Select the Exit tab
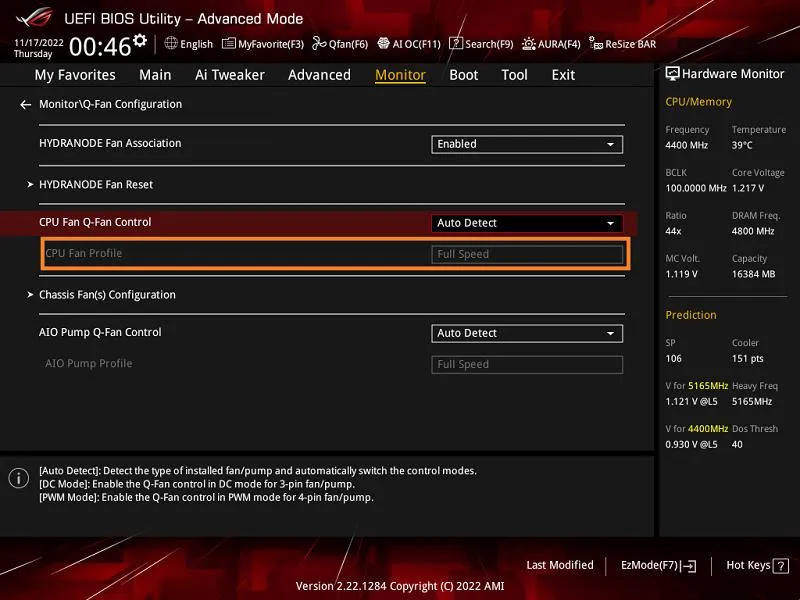This screenshot has width=800, height=600. (563, 75)
